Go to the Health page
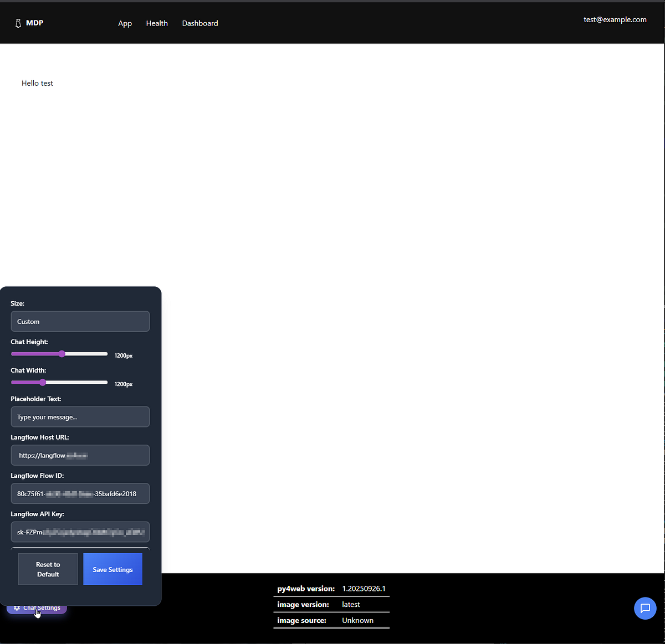665x644 pixels. tap(157, 23)
